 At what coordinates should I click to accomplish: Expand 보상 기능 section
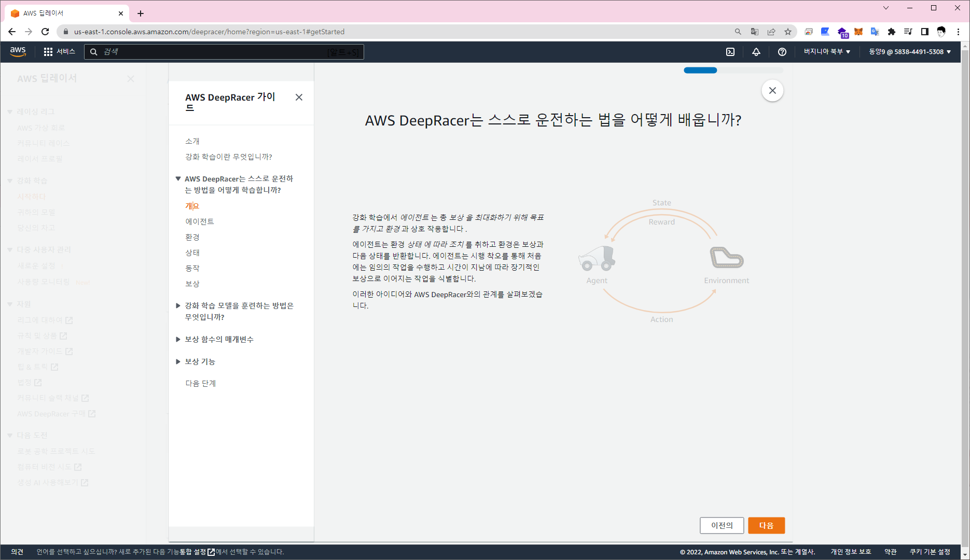tap(178, 362)
